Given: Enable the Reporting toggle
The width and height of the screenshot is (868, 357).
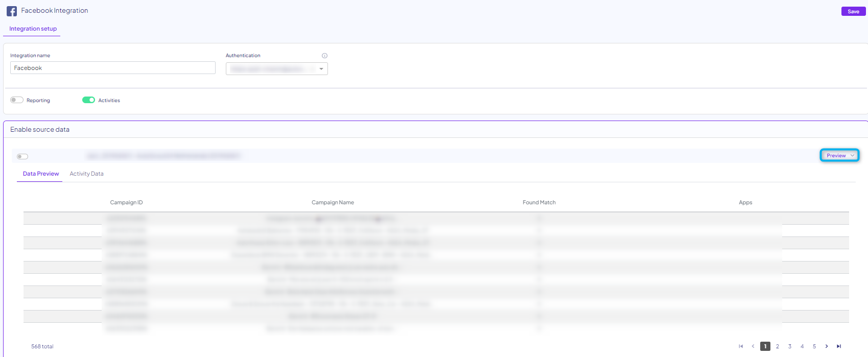Looking at the screenshot, I should click(x=17, y=100).
